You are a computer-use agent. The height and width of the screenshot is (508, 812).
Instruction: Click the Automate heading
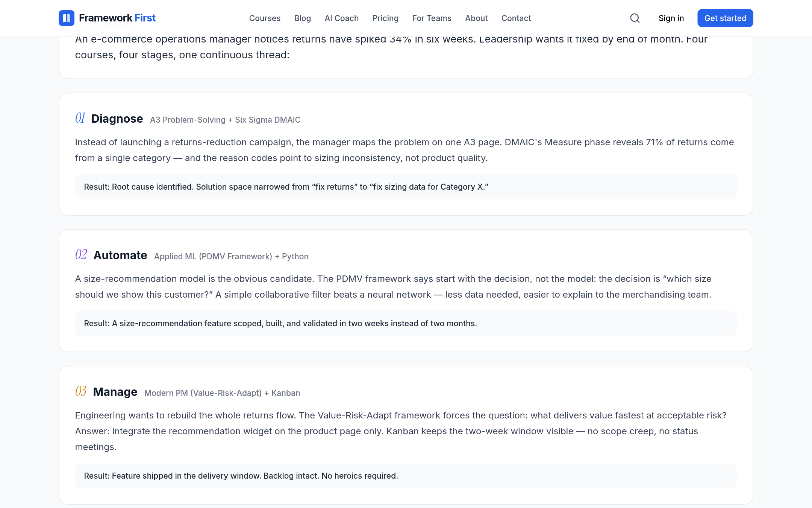(x=120, y=255)
